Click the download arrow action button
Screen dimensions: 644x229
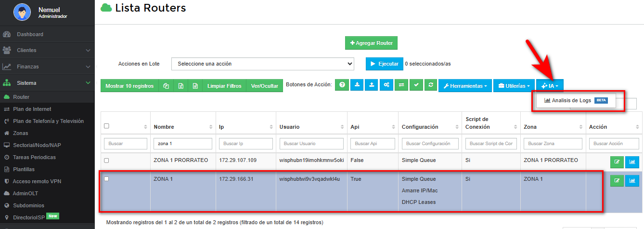pos(357,85)
